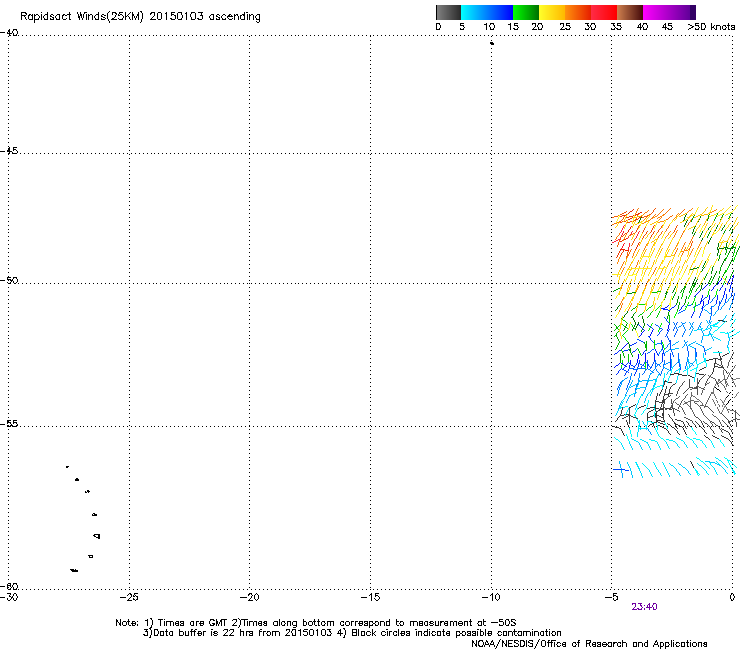740x650 pixels.
Task: Click the green 15-20 knots color band
Action: (x=526, y=12)
